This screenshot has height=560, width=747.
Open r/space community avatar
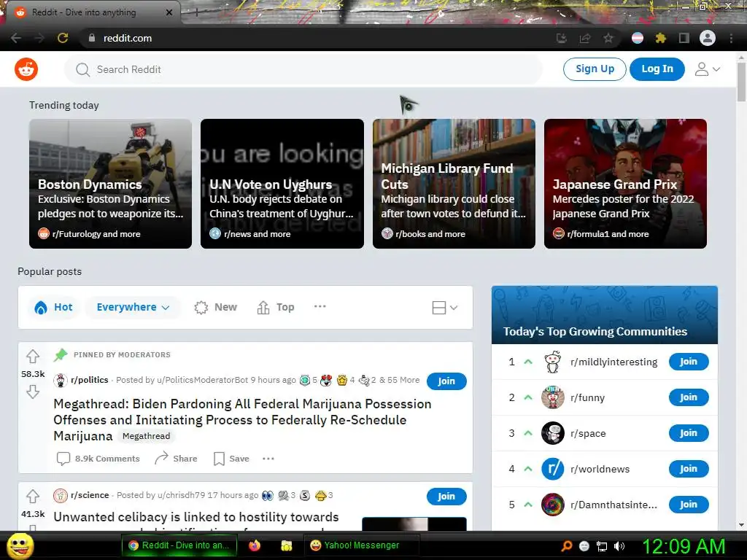[553, 433]
